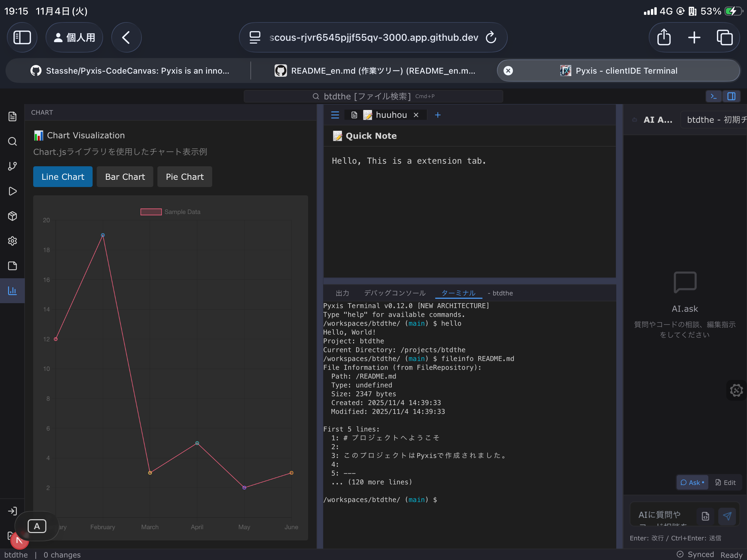Display data as a Bar Chart

(125, 177)
